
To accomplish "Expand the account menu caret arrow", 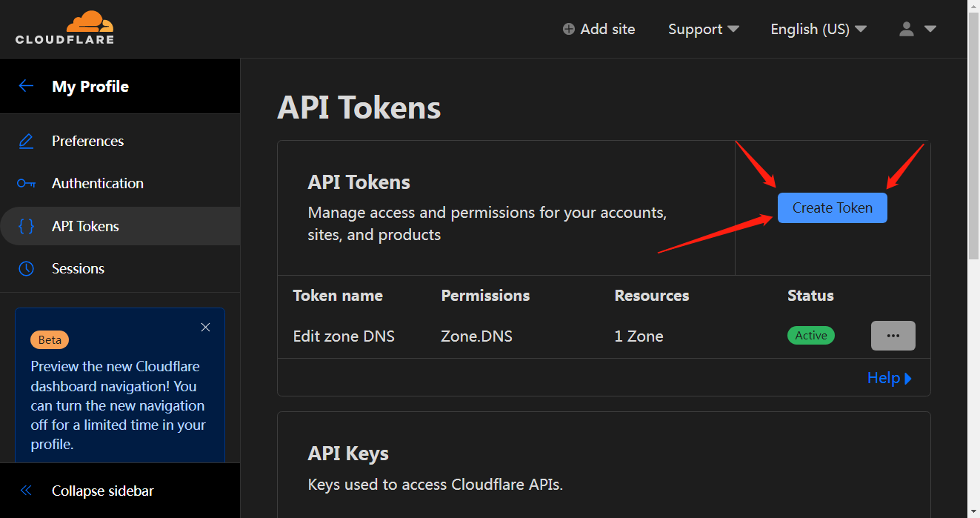I will click(x=931, y=29).
